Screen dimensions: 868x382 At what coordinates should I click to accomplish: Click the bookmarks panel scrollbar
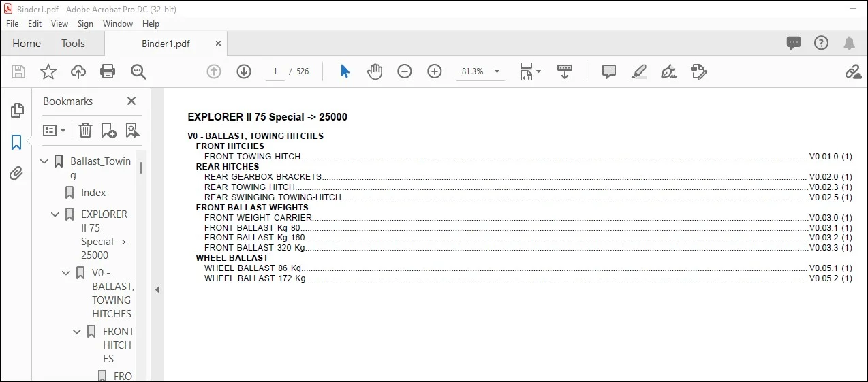pos(141,168)
